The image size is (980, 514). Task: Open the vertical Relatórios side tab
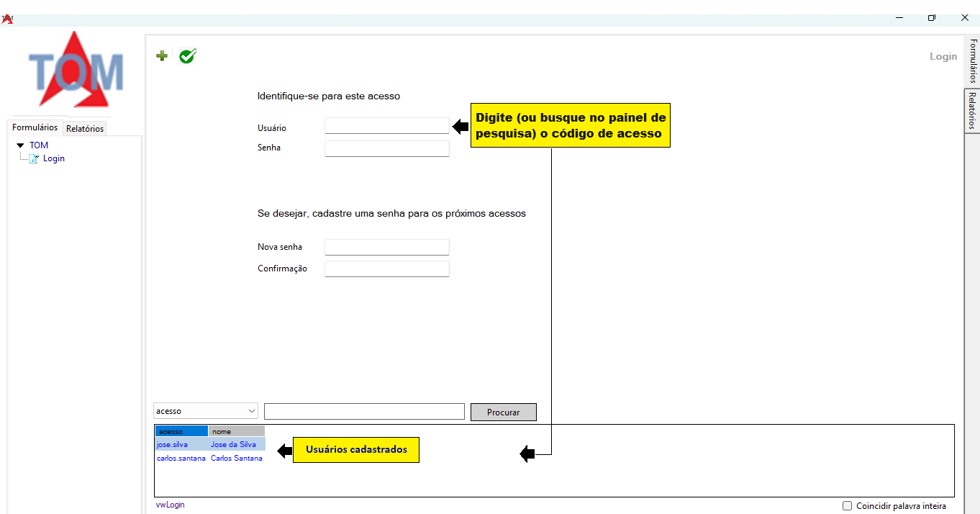coord(972,111)
